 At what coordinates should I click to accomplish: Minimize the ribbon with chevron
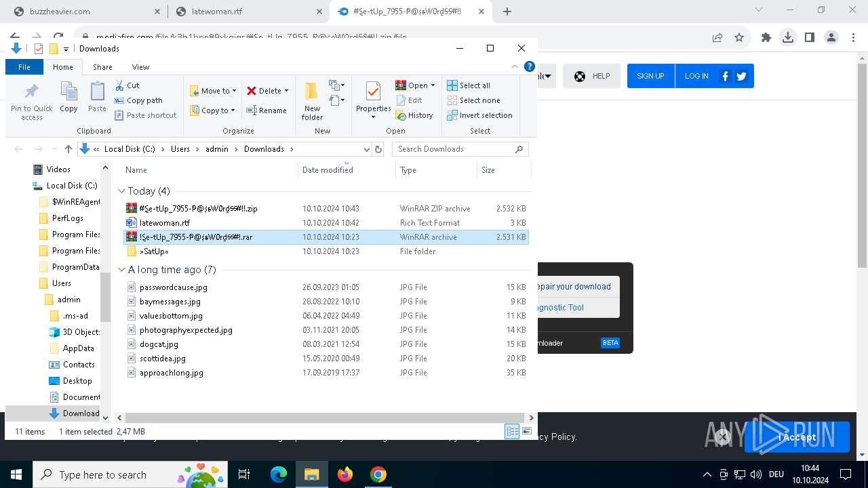point(516,66)
